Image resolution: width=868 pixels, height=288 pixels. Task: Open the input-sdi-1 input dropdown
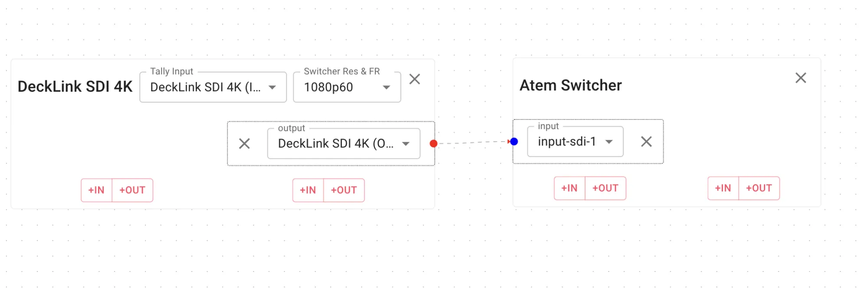(x=575, y=142)
